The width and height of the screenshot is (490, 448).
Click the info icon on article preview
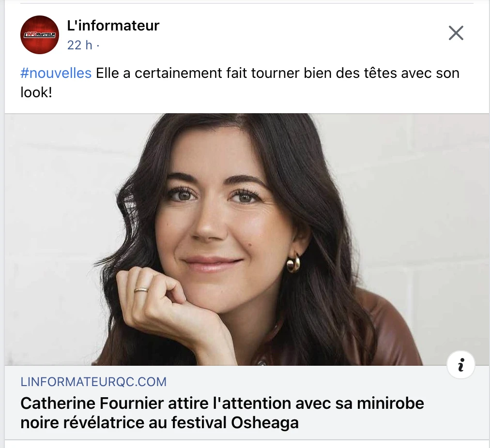pyautogui.click(x=461, y=365)
